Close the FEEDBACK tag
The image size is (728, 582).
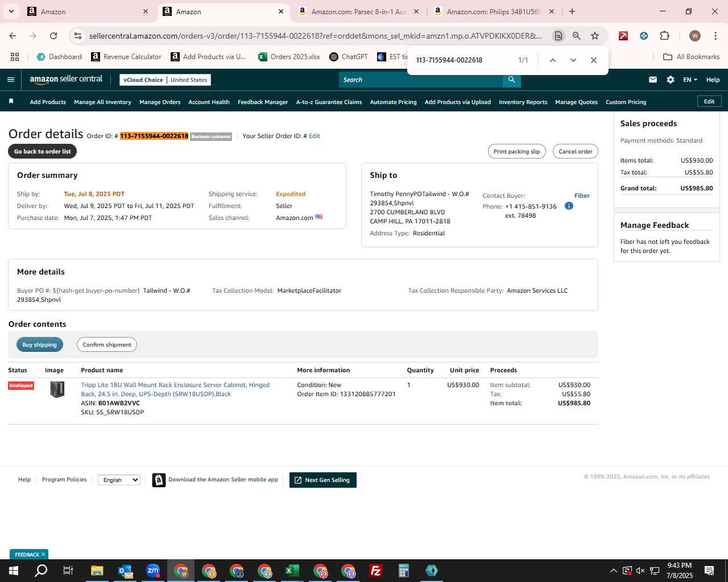[43, 554]
